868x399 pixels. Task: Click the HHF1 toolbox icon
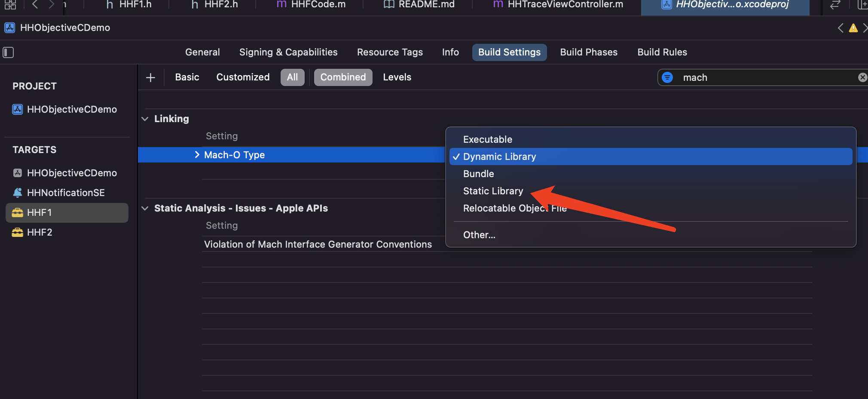pyautogui.click(x=17, y=213)
